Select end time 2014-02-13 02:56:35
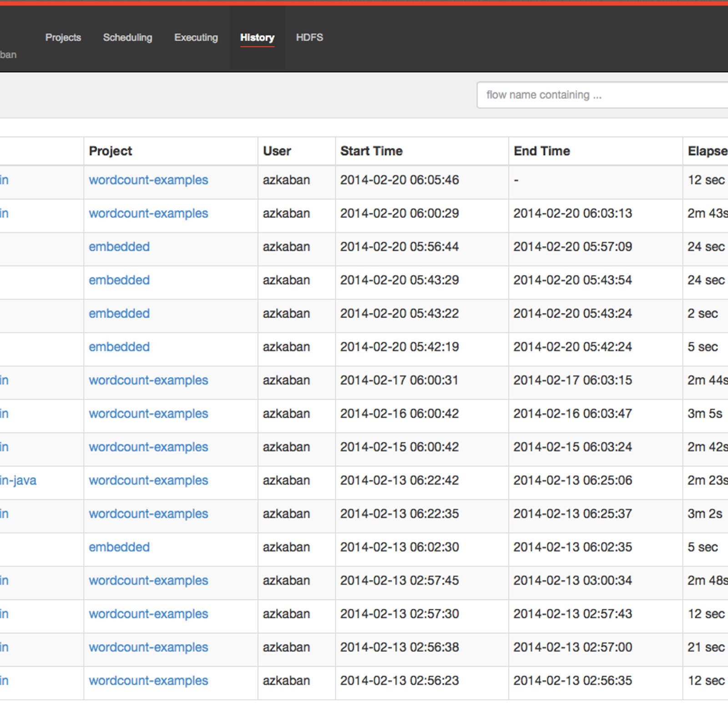The image size is (728, 728). coord(573,681)
